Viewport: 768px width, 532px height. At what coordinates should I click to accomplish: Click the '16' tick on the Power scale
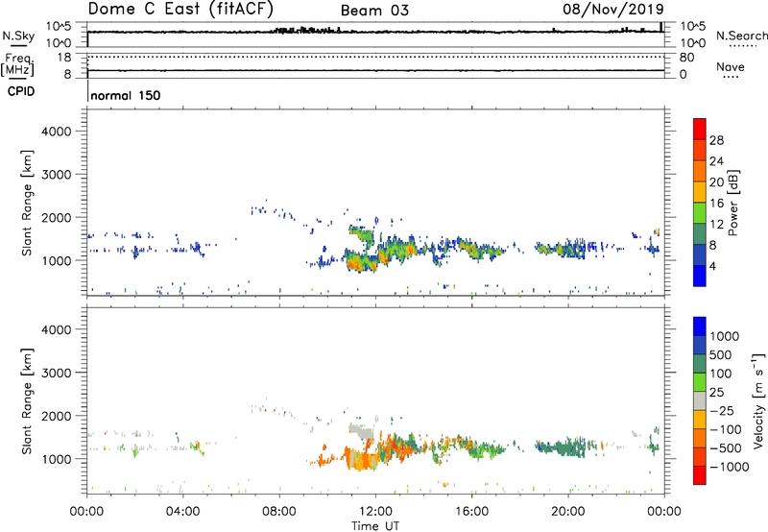[x=716, y=204]
